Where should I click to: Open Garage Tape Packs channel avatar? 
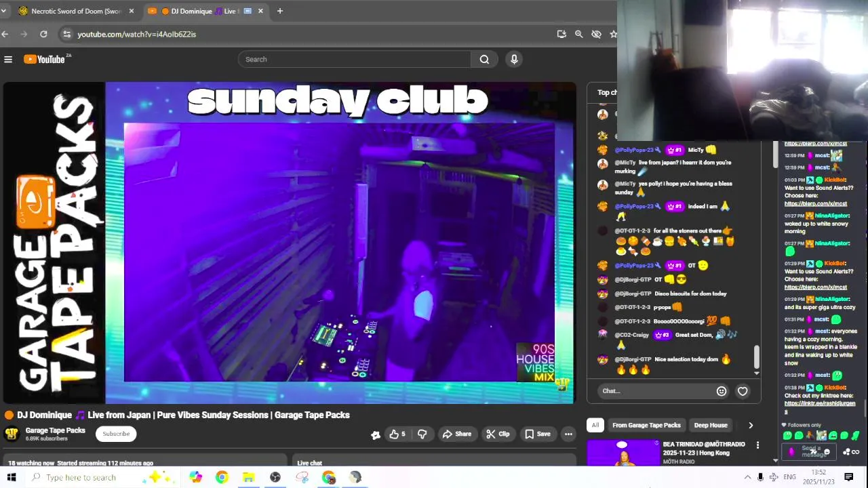coord(12,434)
